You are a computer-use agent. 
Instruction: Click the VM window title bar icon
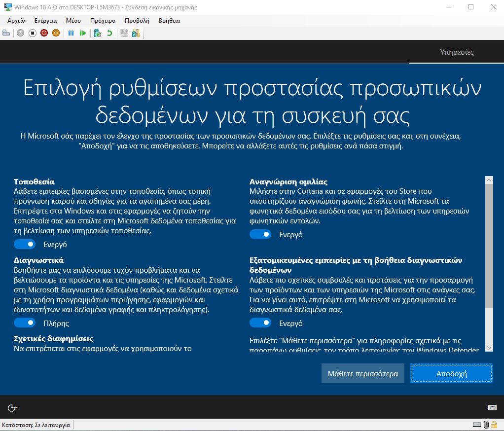[8, 7]
